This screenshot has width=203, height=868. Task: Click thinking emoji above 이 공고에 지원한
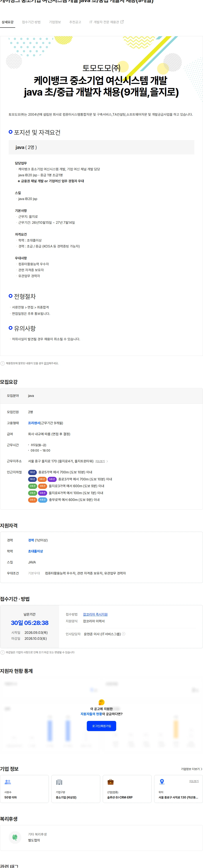(x=101, y=702)
